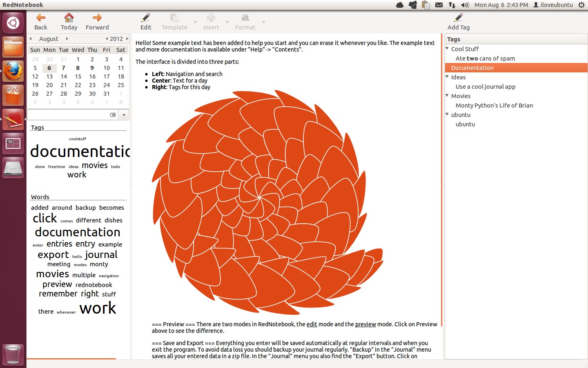Click the Template clipboard icon
The height and width of the screenshot is (368, 588).
[174, 18]
